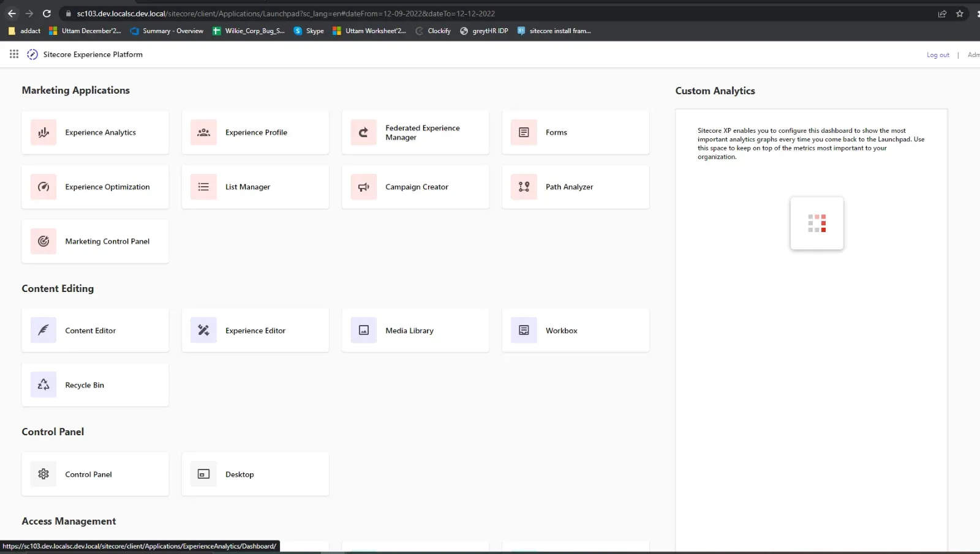Open Campaign Creator megaphone icon
Viewport: 980px width, 554px height.
[363, 187]
